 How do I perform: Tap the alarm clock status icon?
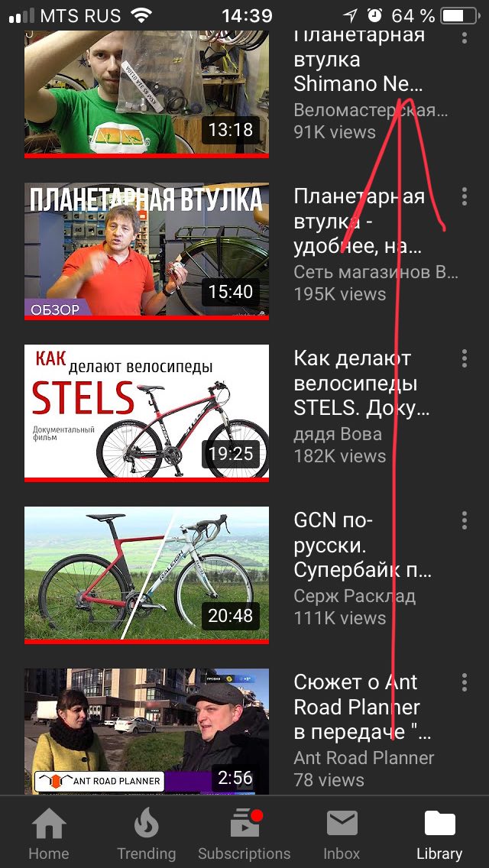375,15
